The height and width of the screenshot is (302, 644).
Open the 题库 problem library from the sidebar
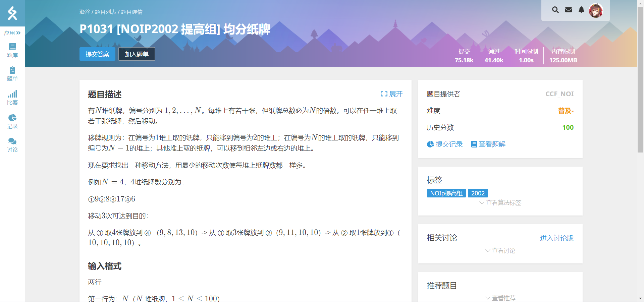point(12,50)
